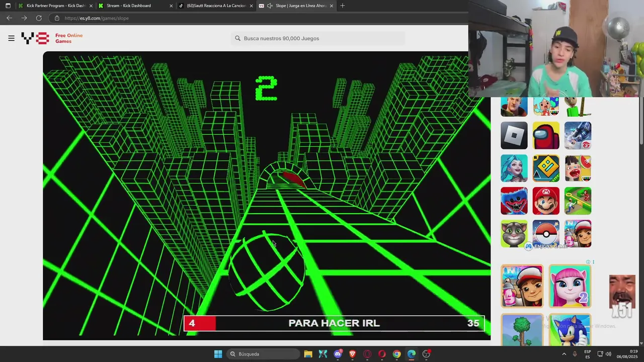
Task: Switch to the Sautt Reacciona TikTok tab
Action: (x=216, y=6)
